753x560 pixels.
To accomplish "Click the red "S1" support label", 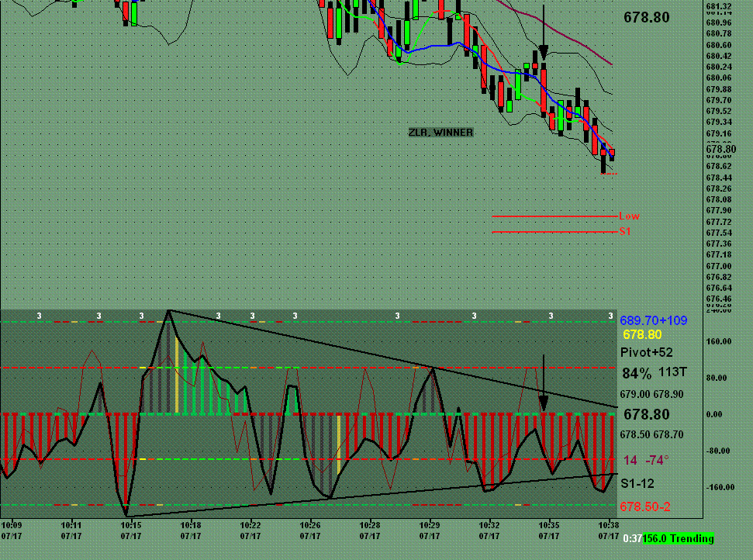I will click(x=625, y=231).
